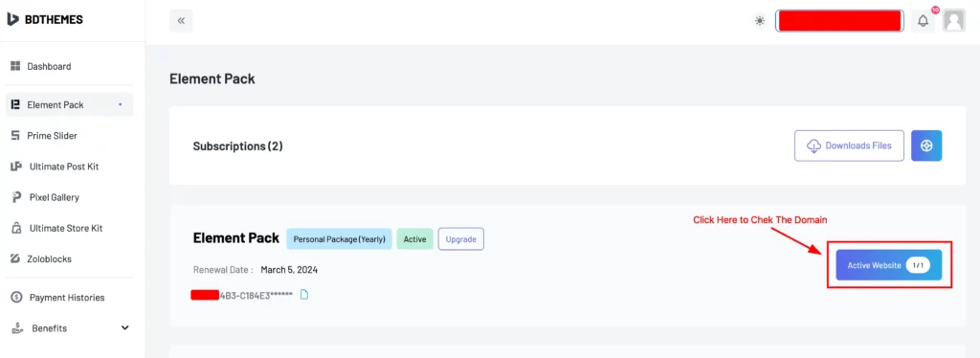Click the blue support lifebuoy button
The image size is (980, 358).
click(926, 145)
